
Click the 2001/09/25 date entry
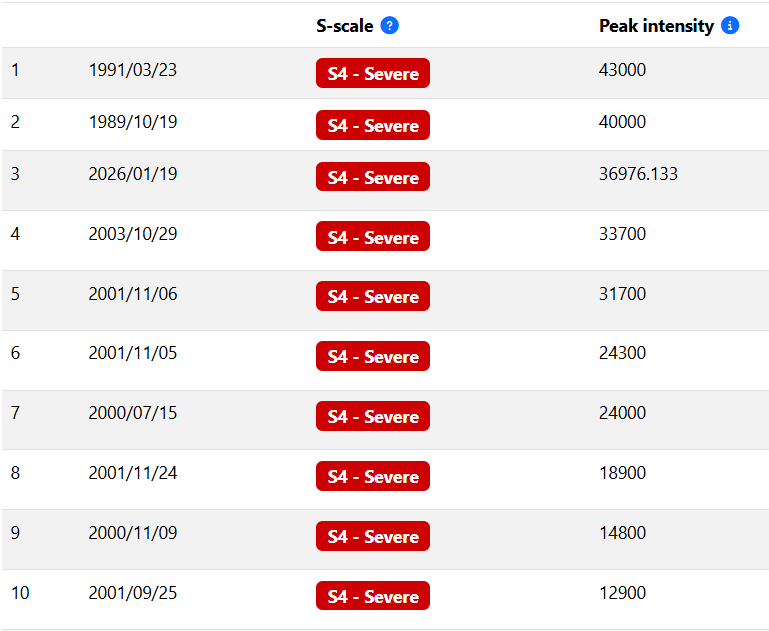(133, 593)
